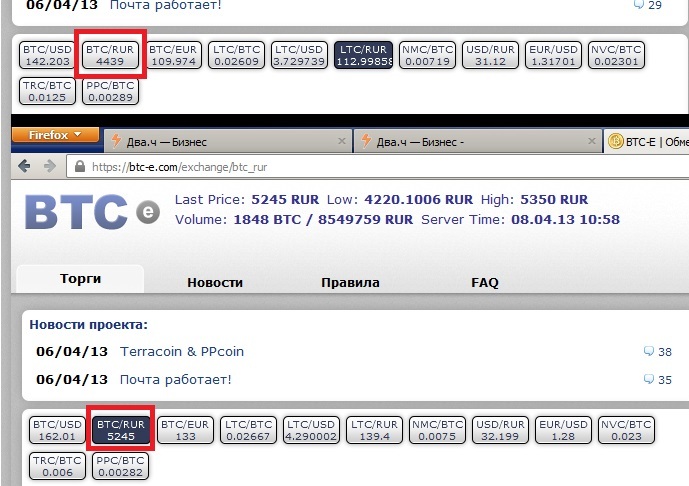Click the padlock site identity icon
This screenshot has height=486, width=689.
[x=80, y=167]
